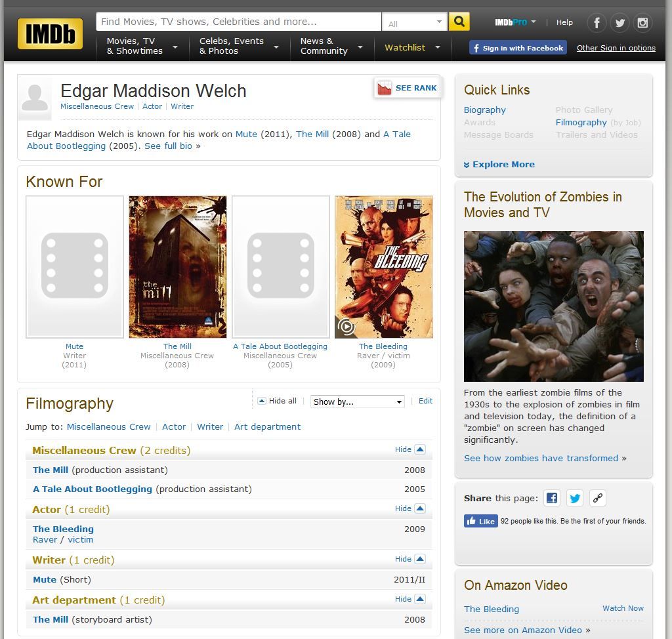Click The Mill poster thumbnail
The height and width of the screenshot is (639, 672).
coord(177,266)
